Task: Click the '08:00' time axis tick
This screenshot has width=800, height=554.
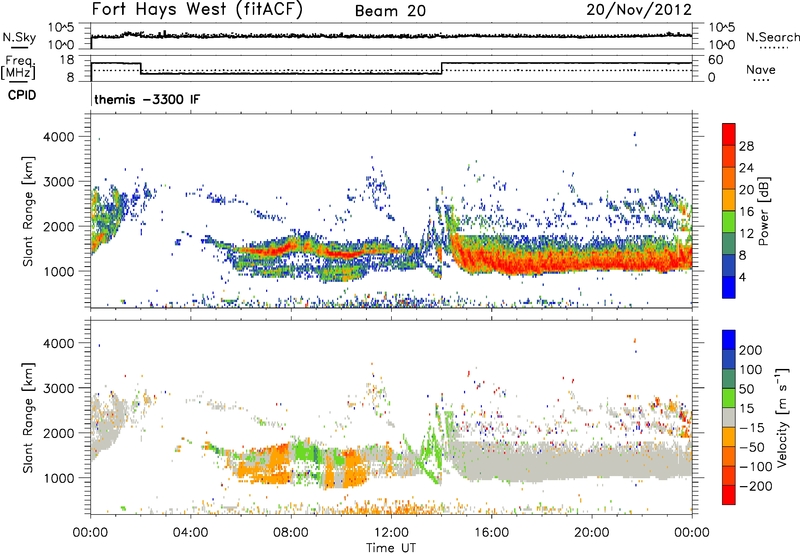Action: click(291, 533)
